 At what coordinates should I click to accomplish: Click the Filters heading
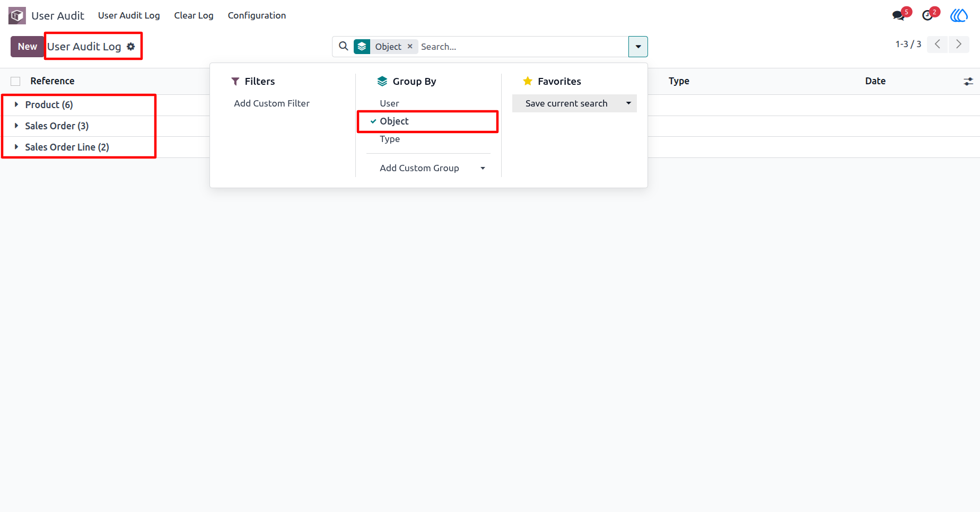click(253, 82)
